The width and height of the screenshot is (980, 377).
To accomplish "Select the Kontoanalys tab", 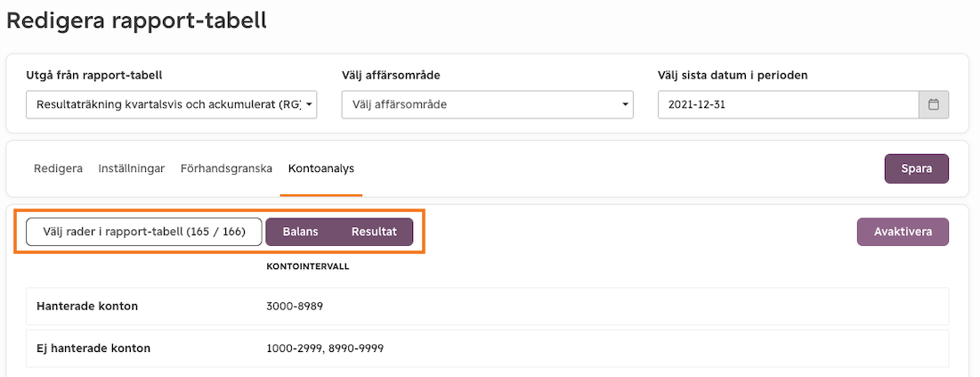I will pos(321,168).
